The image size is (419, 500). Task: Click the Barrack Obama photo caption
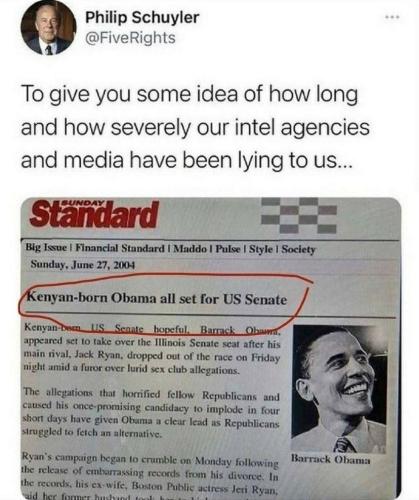click(331, 460)
